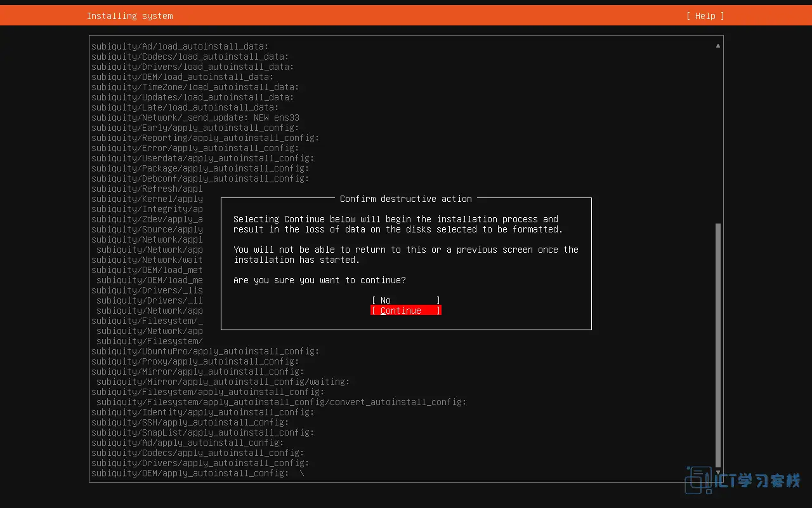Click the log scrollbar up arrow
This screenshot has width=812, height=508.
click(718, 46)
